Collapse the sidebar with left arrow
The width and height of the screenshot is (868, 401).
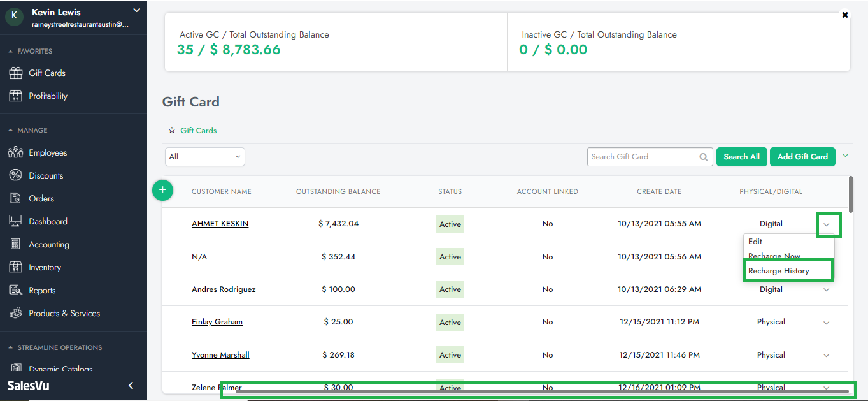coord(131,386)
